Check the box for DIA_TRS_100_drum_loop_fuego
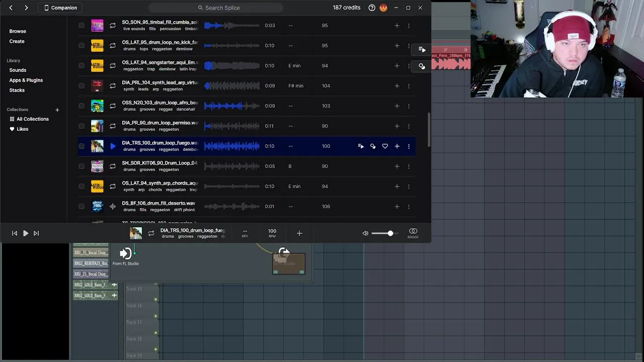The width and height of the screenshot is (644, 362). pyautogui.click(x=82, y=146)
